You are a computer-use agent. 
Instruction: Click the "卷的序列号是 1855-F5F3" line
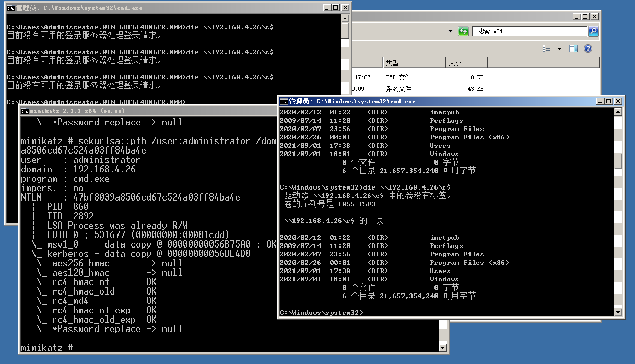click(x=330, y=204)
